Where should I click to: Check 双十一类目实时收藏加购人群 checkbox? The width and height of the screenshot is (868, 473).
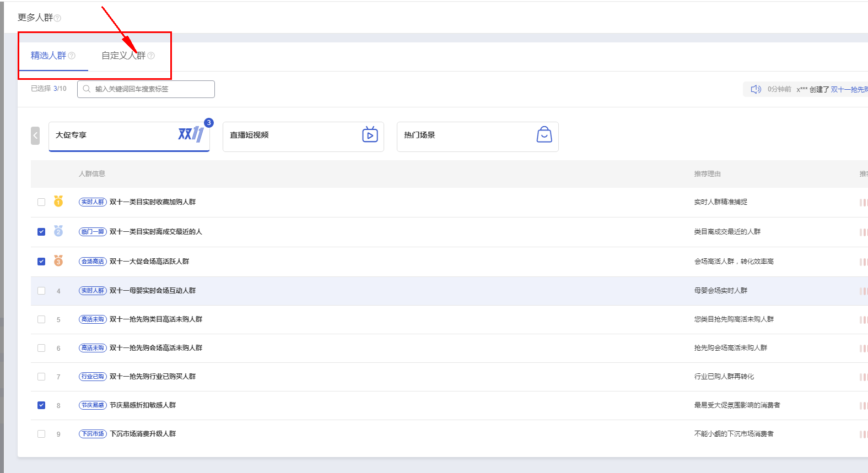click(x=41, y=202)
